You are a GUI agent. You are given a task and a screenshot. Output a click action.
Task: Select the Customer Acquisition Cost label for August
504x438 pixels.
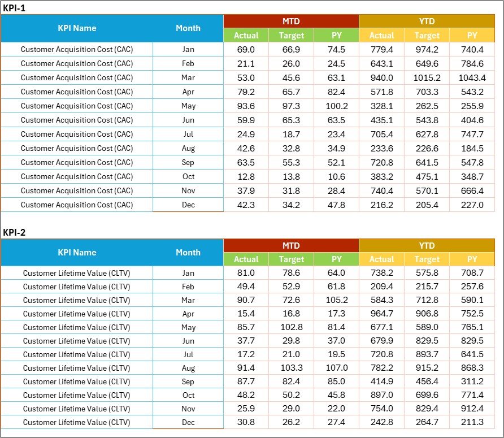pos(77,148)
